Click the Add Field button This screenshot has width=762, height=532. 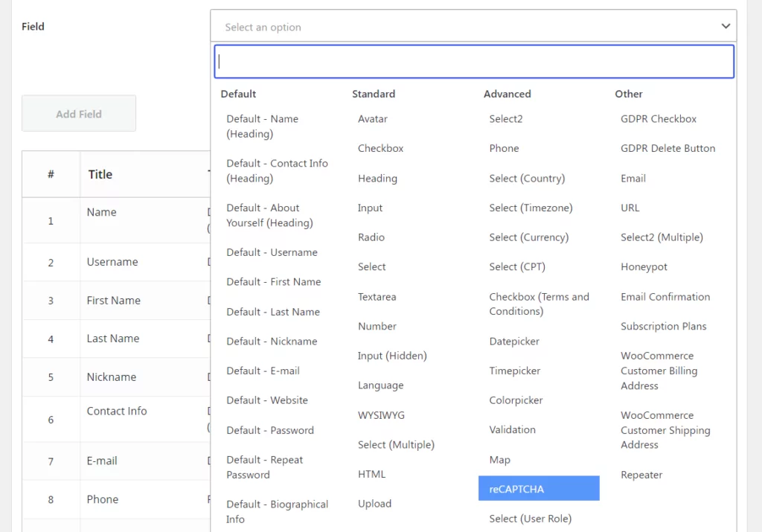(x=79, y=114)
